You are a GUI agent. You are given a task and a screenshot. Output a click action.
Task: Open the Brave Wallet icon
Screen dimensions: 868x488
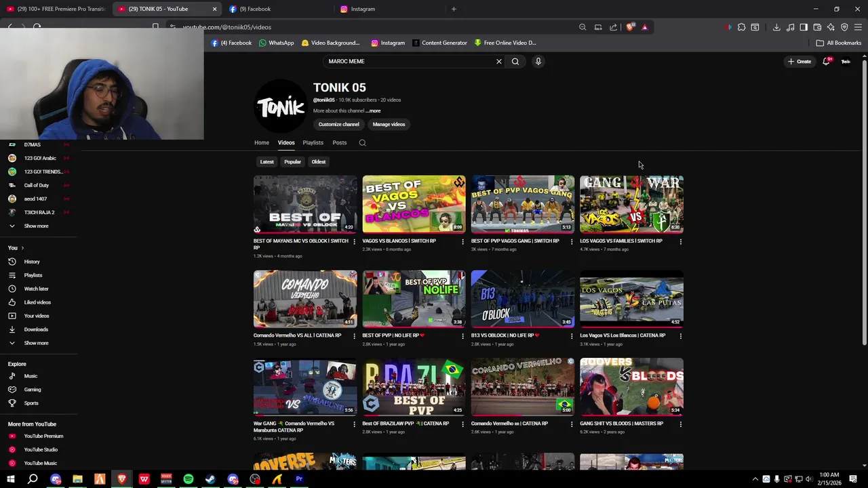tap(817, 27)
